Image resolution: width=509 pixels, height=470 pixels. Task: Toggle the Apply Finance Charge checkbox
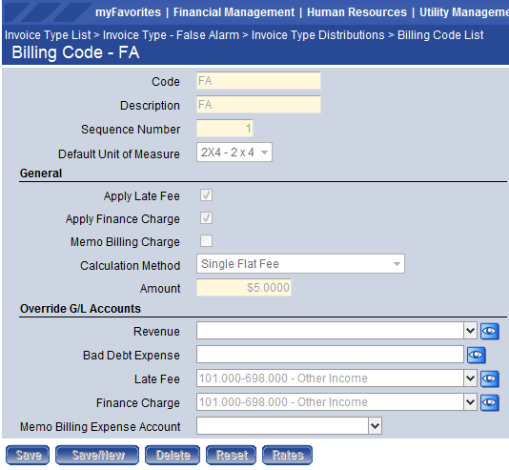click(206, 218)
